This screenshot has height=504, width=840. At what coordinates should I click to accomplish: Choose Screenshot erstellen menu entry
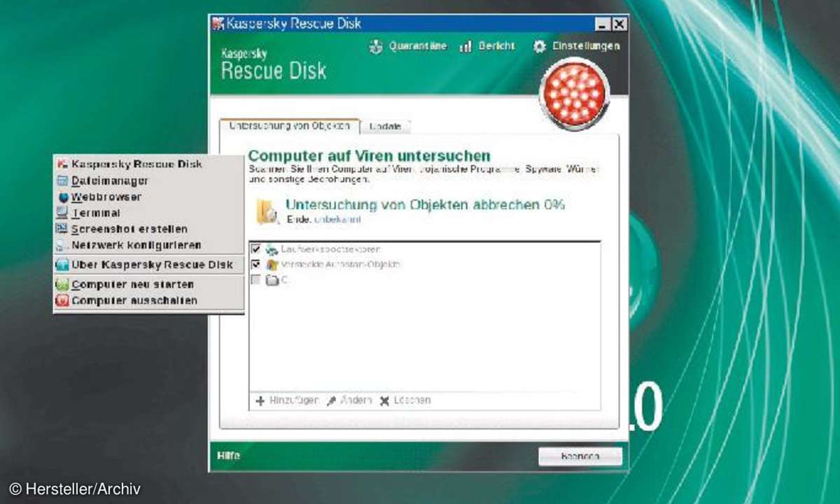click(x=129, y=229)
